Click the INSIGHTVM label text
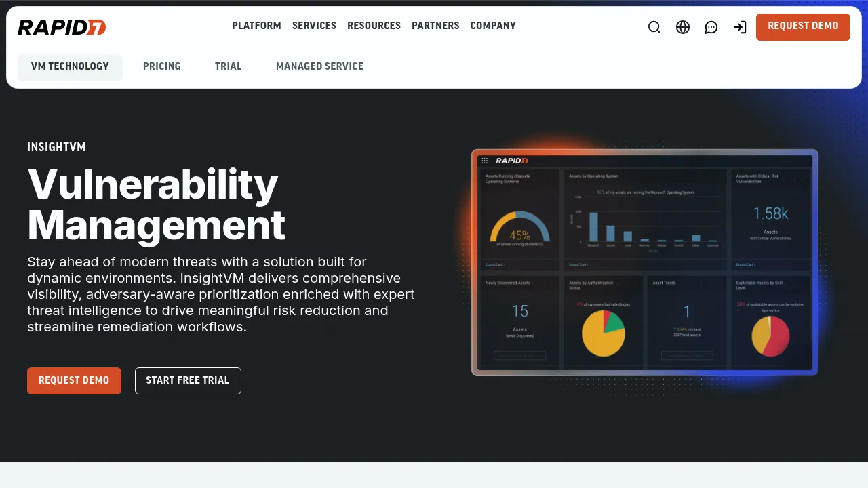This screenshot has height=488, width=868. pos(56,147)
